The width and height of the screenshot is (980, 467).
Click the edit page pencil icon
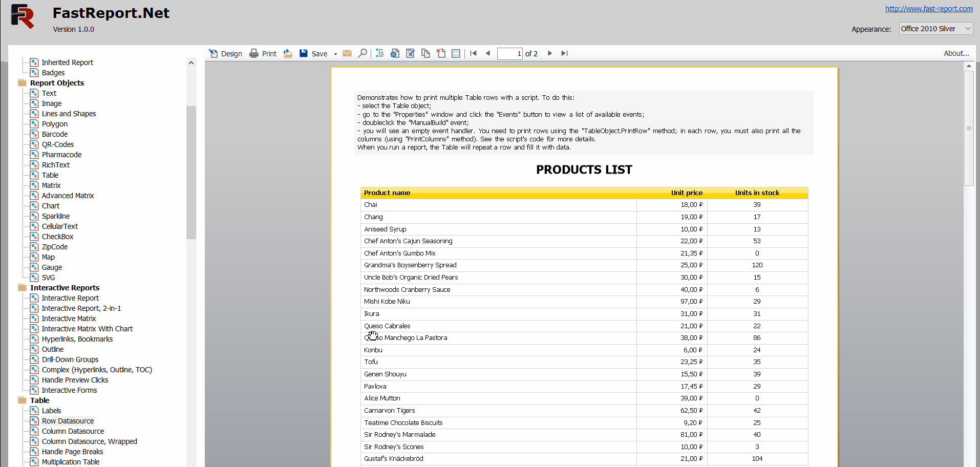point(410,53)
